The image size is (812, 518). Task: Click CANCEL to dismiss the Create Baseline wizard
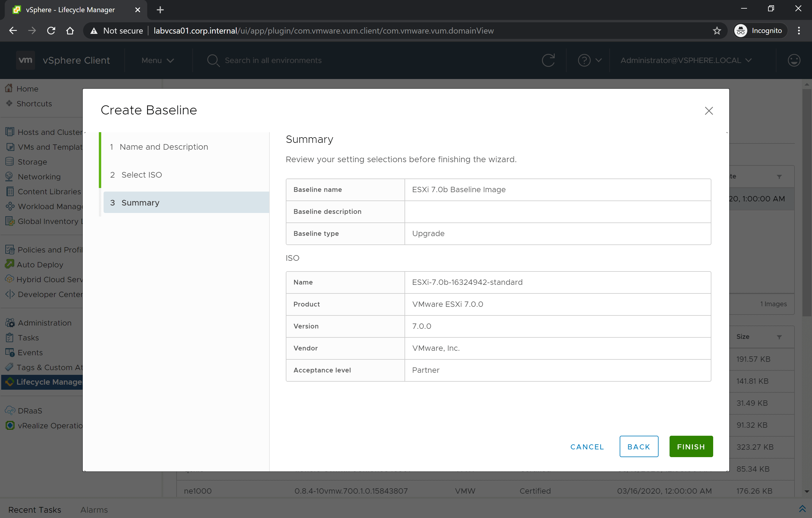tap(586, 446)
